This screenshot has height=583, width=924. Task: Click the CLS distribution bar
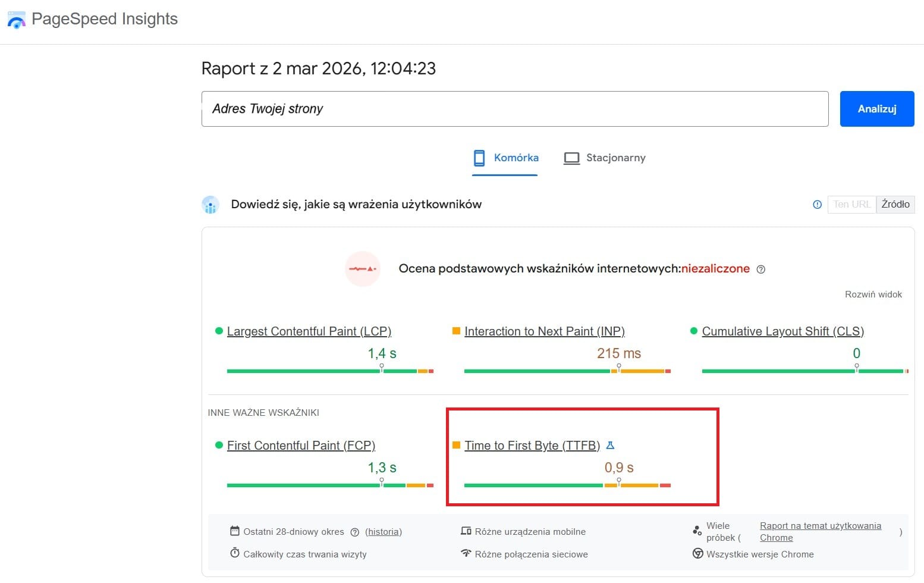[x=805, y=371]
